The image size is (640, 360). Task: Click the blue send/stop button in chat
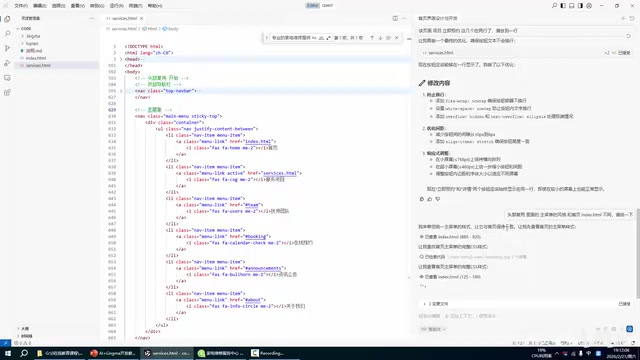[x=629, y=329]
